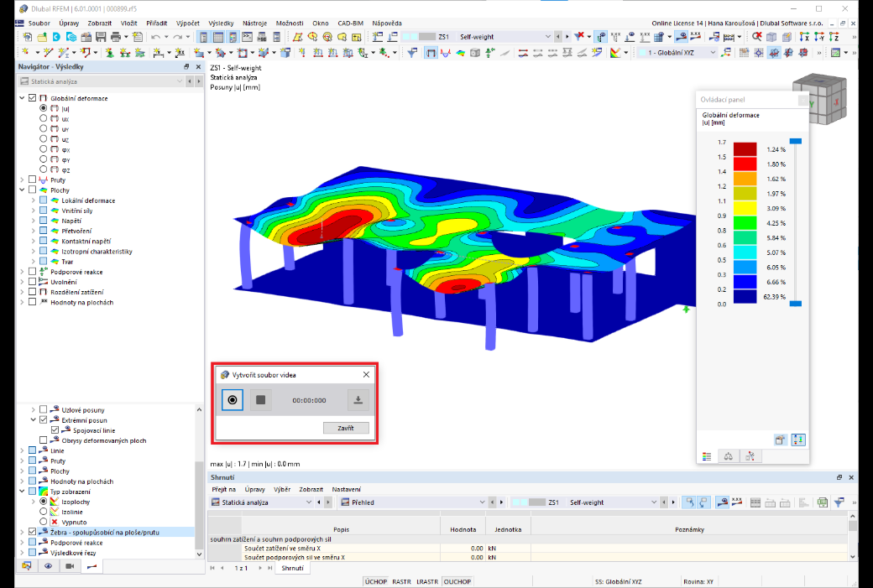873x588 pixels.
Task: Click the nodal support tool icon
Action: pyautogui.click(x=110, y=52)
